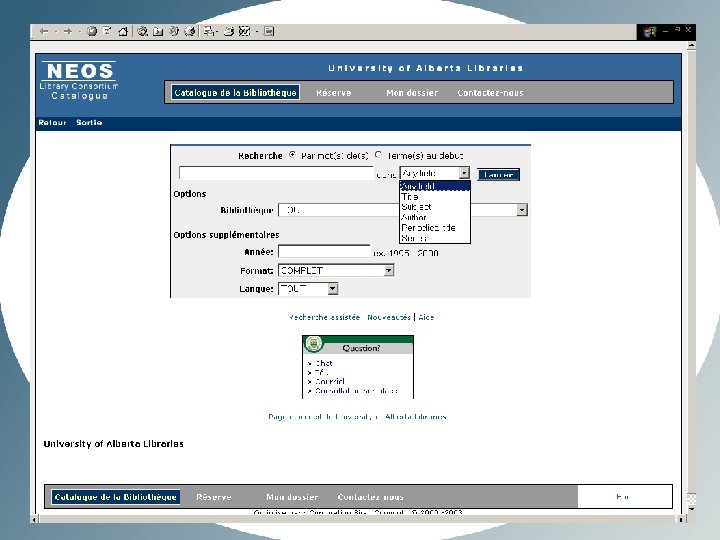Choose 'Series' in the open list
This screenshot has height=540, width=720.
pyautogui.click(x=435, y=238)
